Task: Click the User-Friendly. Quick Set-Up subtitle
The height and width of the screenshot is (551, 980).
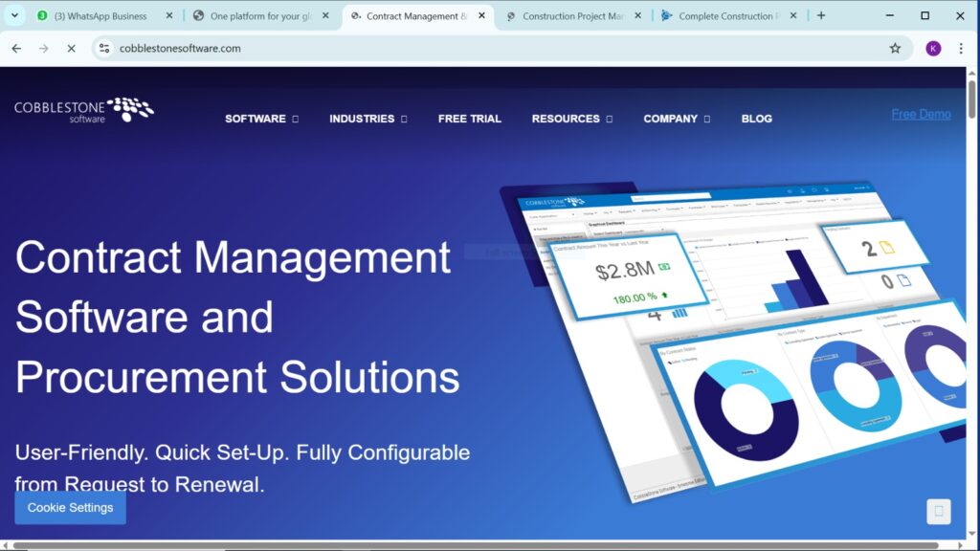Action: 242,467
